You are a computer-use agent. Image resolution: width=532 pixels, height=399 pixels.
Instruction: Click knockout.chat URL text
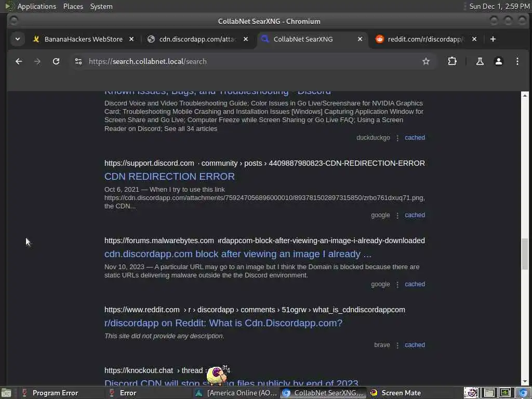pos(138,370)
